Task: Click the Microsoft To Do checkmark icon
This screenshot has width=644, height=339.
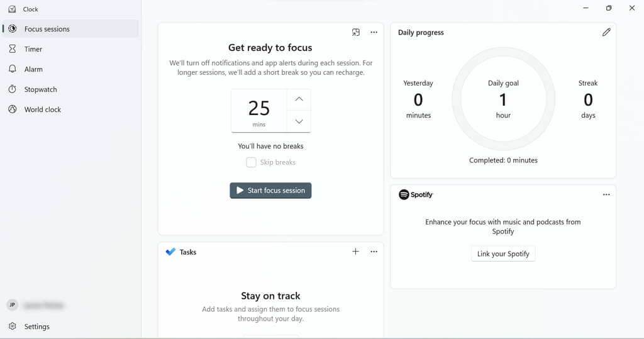Action: (x=170, y=252)
